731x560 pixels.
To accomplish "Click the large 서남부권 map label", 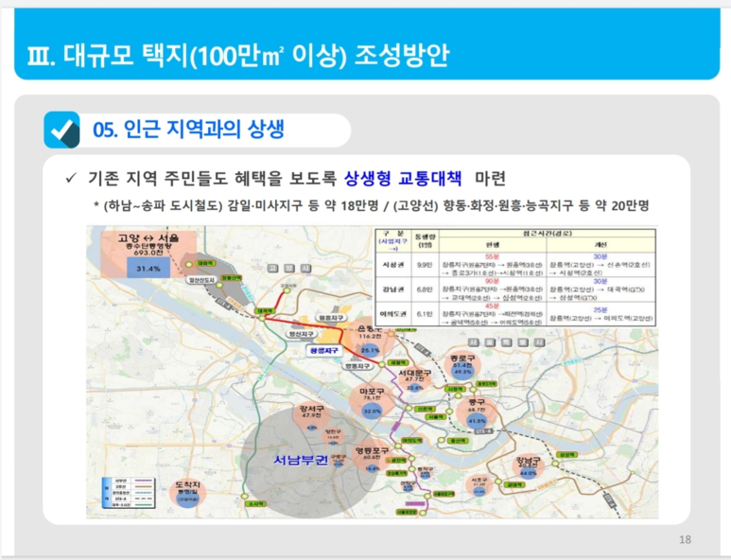I will [x=301, y=461].
